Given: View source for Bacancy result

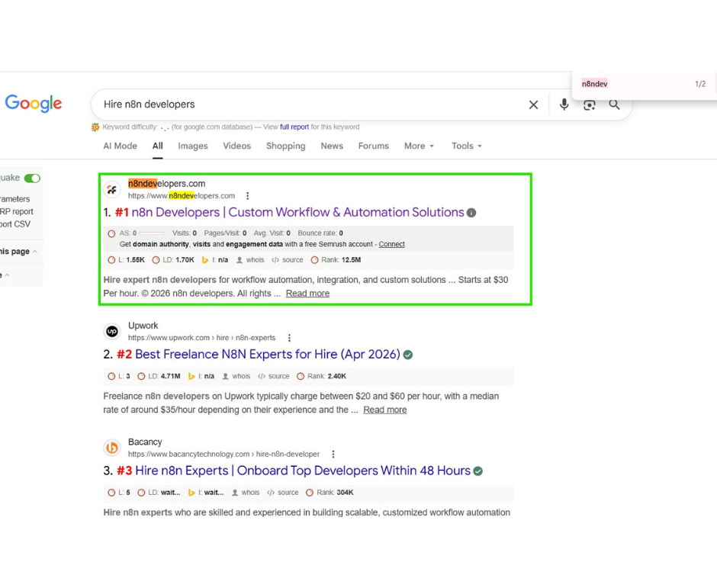Looking at the screenshot, I should 282,493.
